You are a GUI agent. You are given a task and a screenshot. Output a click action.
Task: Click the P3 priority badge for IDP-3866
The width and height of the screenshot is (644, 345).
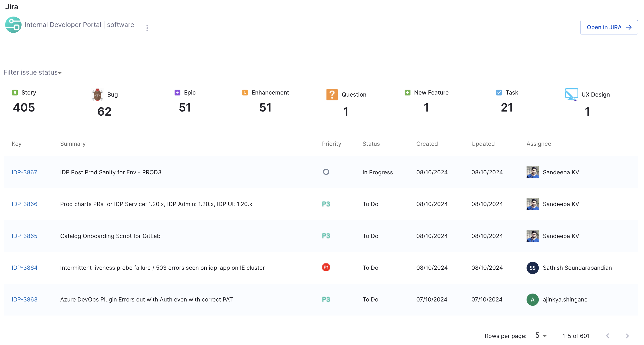326,204
